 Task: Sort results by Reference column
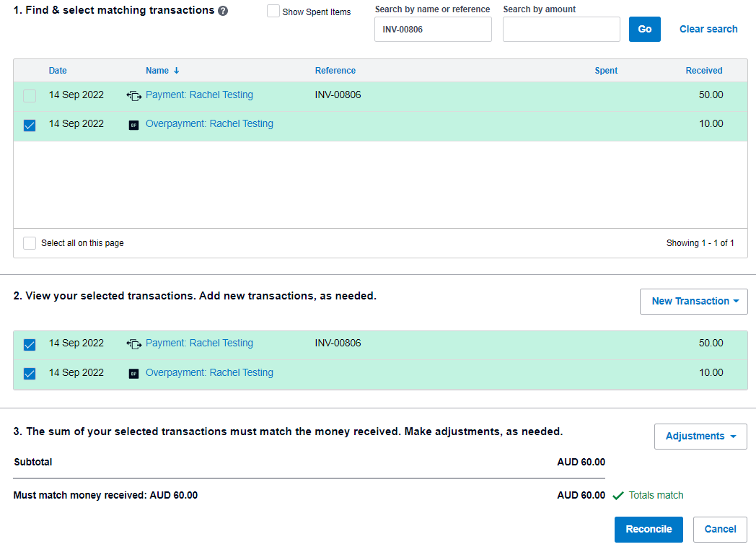pyautogui.click(x=335, y=71)
